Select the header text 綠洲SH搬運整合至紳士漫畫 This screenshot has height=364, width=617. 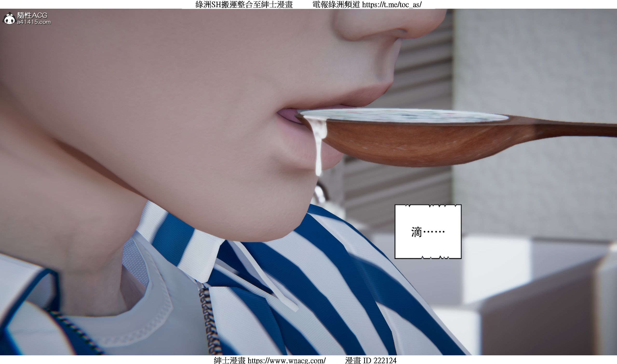(244, 4)
